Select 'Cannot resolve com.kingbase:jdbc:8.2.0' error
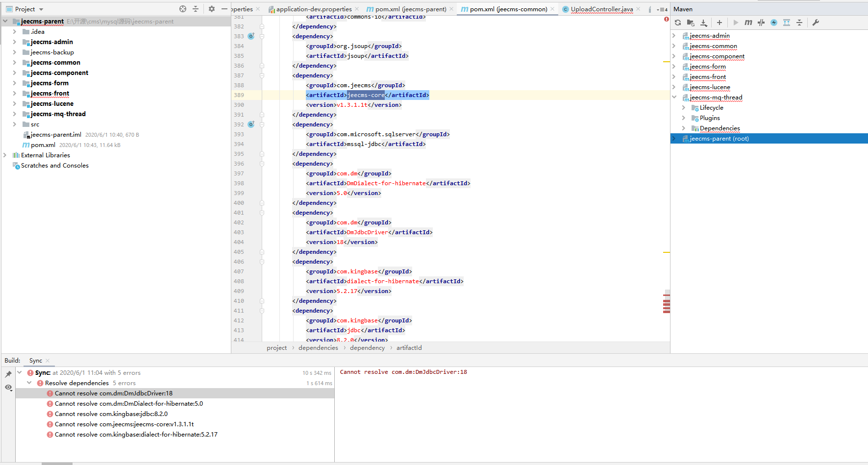The height and width of the screenshot is (465, 868). tap(111, 414)
